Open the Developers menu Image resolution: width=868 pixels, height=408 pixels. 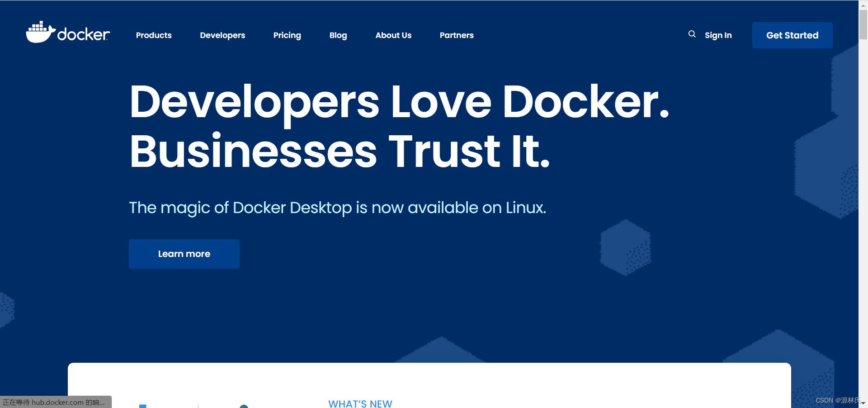click(222, 35)
